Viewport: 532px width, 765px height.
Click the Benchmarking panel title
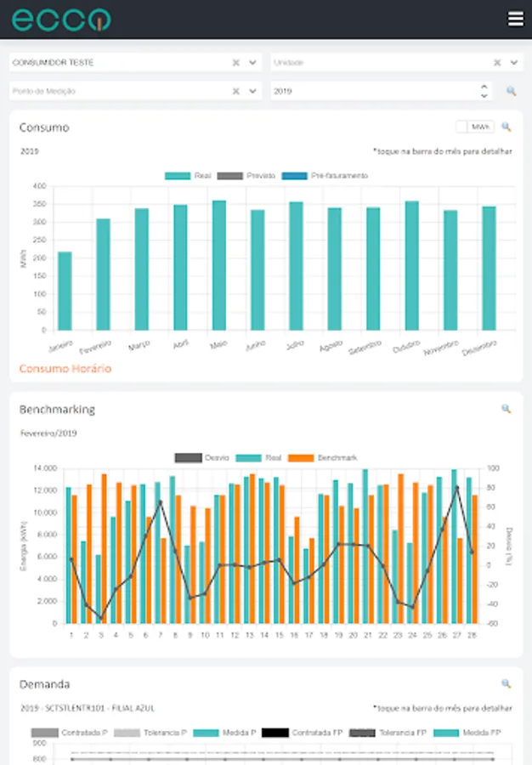57,410
